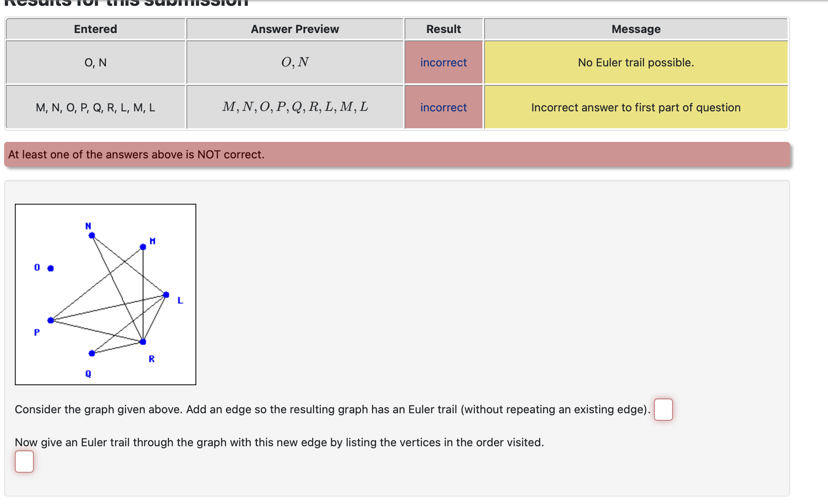The image size is (828, 504).
Task: Click the 'At least one of the answers' banner
Action: pyautogui.click(x=397, y=155)
